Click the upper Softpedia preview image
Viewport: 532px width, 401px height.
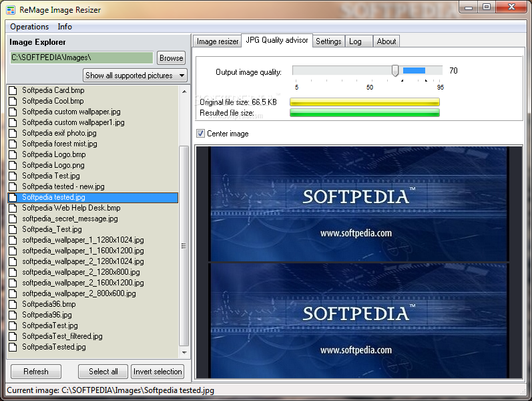coord(358,204)
